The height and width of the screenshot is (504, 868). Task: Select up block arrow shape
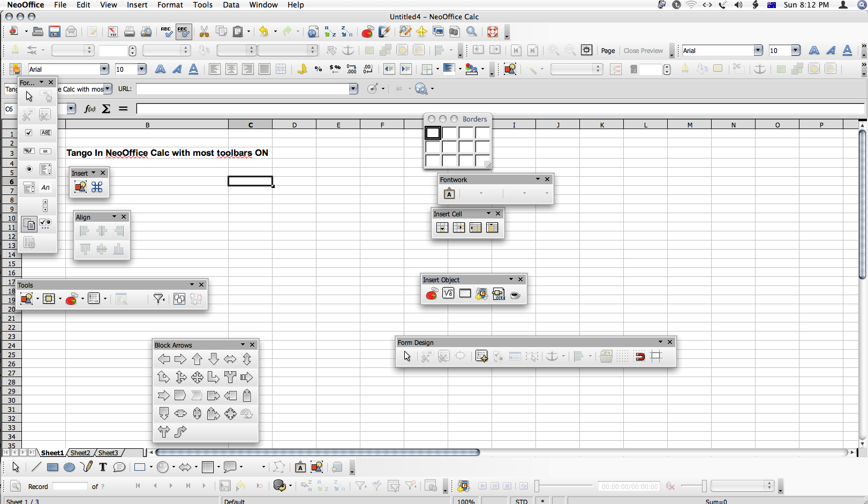(x=197, y=359)
